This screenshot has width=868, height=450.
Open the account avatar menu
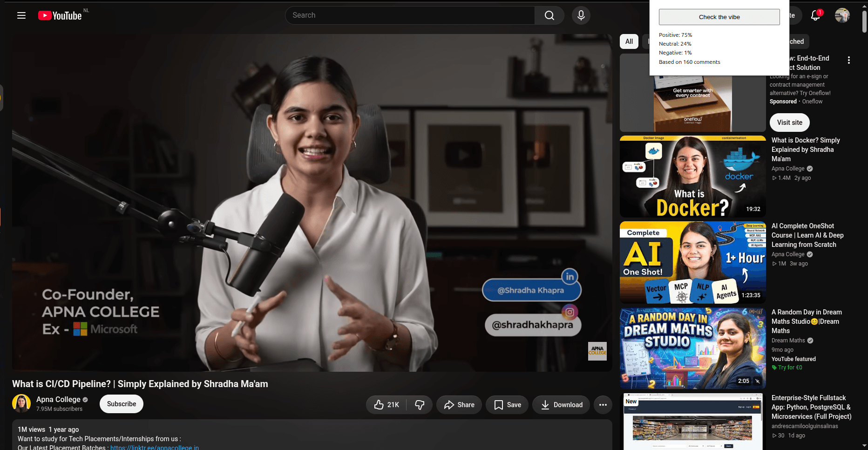click(842, 15)
